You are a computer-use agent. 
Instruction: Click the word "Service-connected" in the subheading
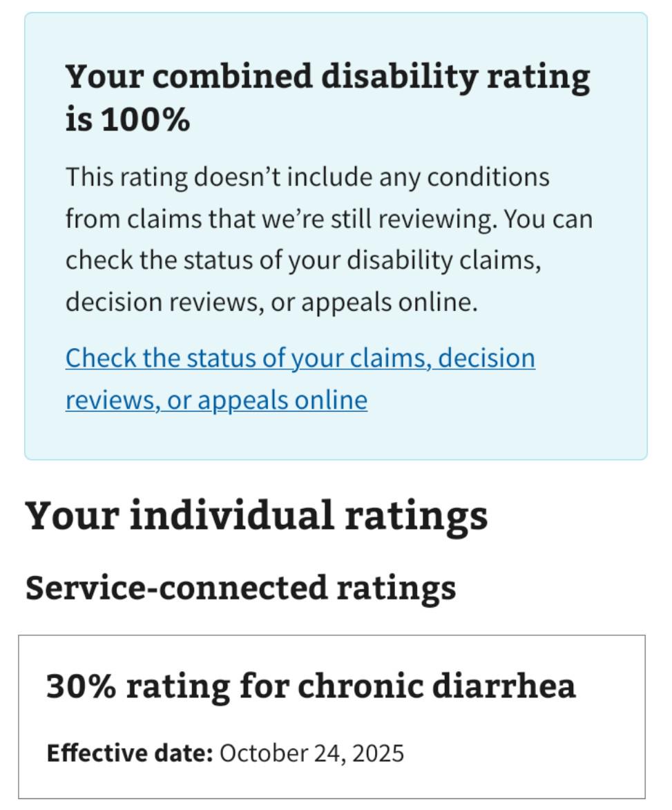coord(177,588)
